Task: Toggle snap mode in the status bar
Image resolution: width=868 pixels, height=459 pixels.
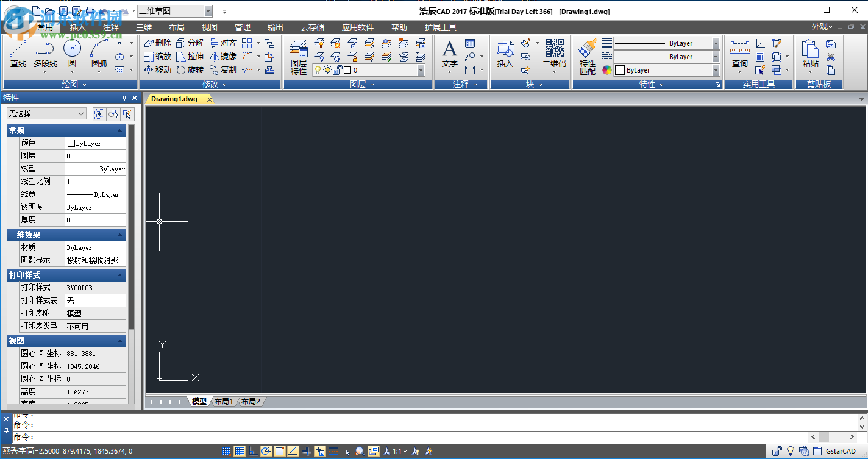Action: pyautogui.click(x=226, y=451)
